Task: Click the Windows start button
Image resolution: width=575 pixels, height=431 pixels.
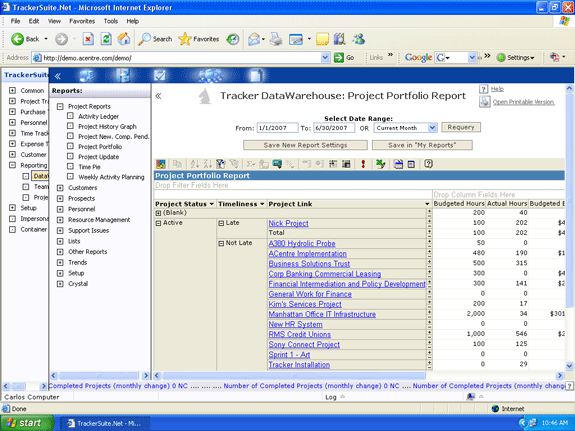Action: 27,423
